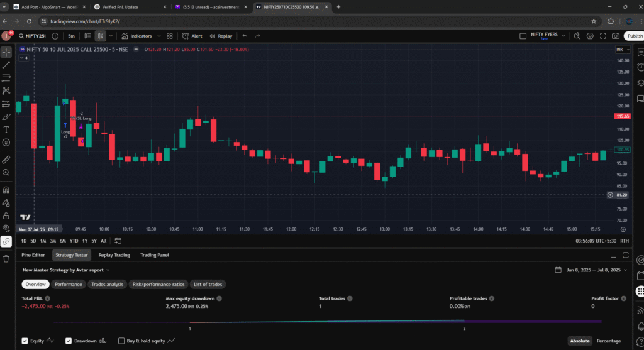Uncheck the Drawdown checkbox
The height and width of the screenshot is (350, 644).
pos(69,341)
